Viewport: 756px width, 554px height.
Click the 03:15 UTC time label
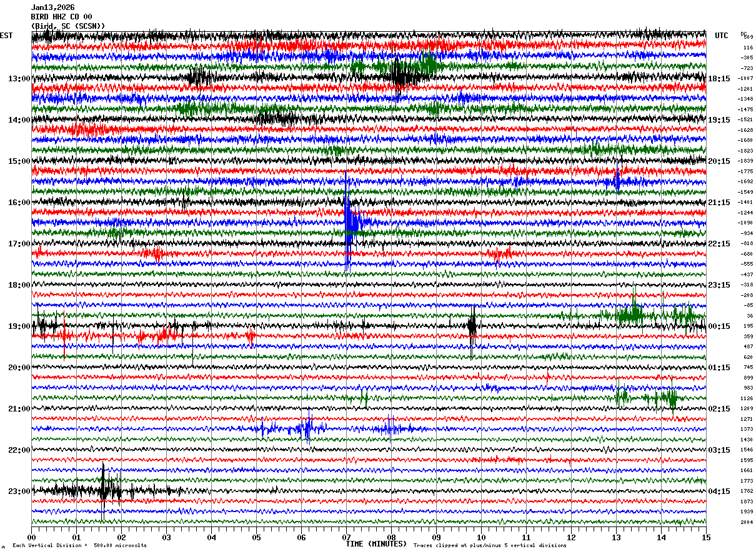coord(719,450)
